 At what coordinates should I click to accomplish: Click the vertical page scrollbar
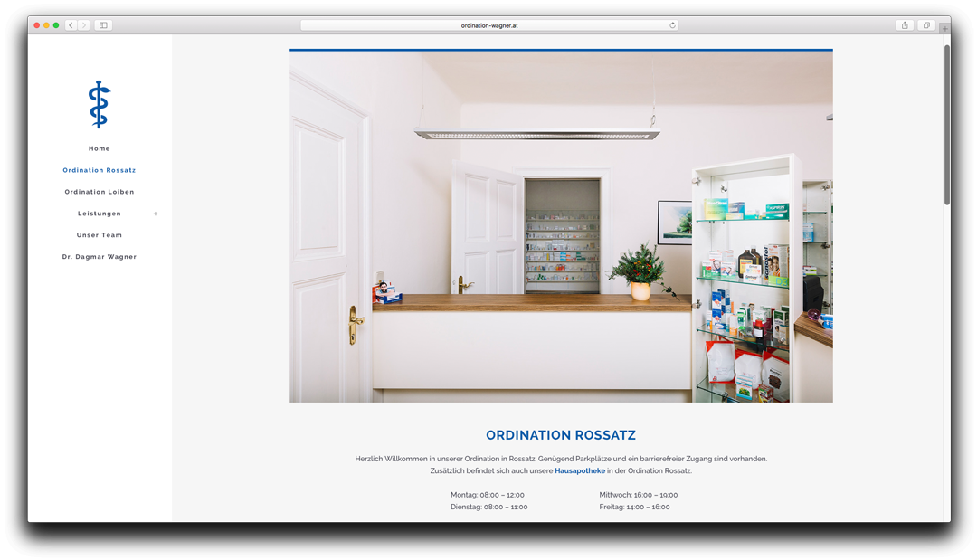click(946, 125)
